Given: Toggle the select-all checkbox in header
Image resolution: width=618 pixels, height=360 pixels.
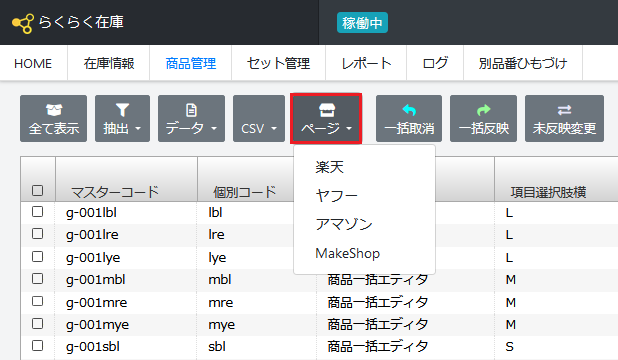Looking at the screenshot, I should [x=37, y=191].
